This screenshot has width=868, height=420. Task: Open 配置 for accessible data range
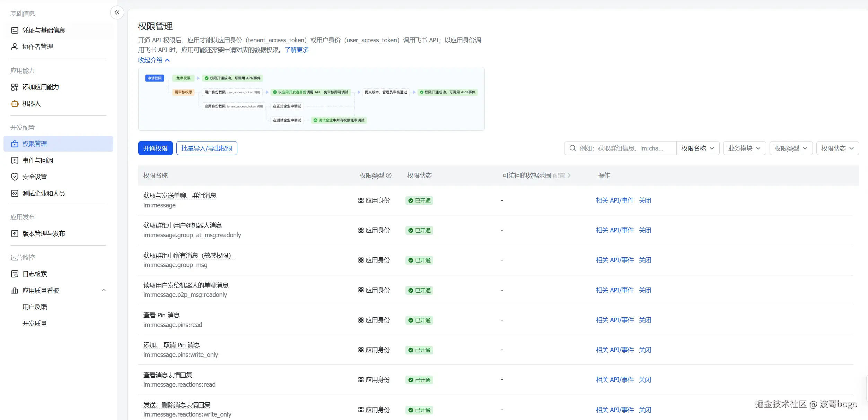(562, 175)
